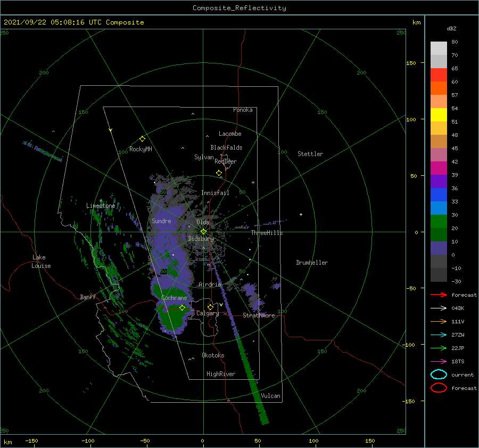Click the Vulcan city label

click(x=271, y=396)
